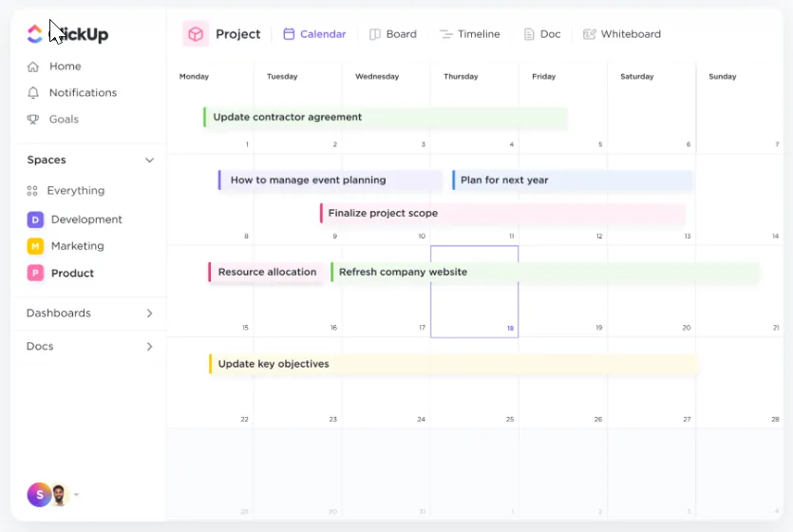Viewport: 793px width, 532px height.
Task: Click the Monday column header
Action: pos(194,76)
